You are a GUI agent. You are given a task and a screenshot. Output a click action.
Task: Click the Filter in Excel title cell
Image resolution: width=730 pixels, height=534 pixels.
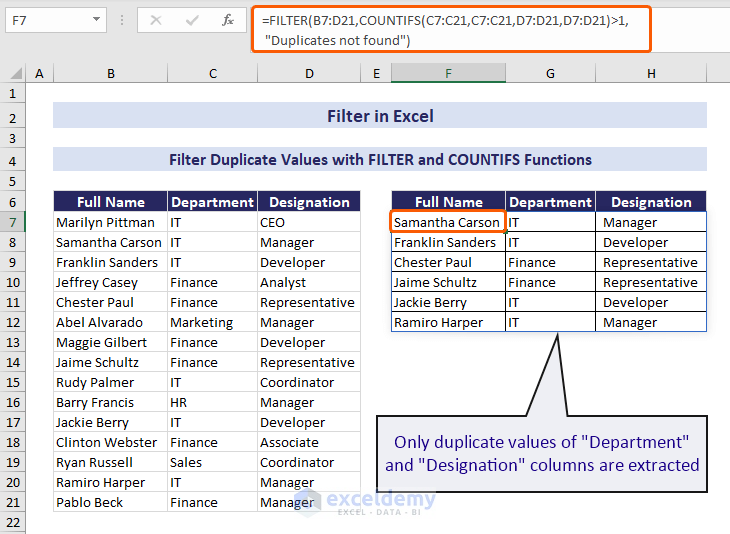[380, 116]
